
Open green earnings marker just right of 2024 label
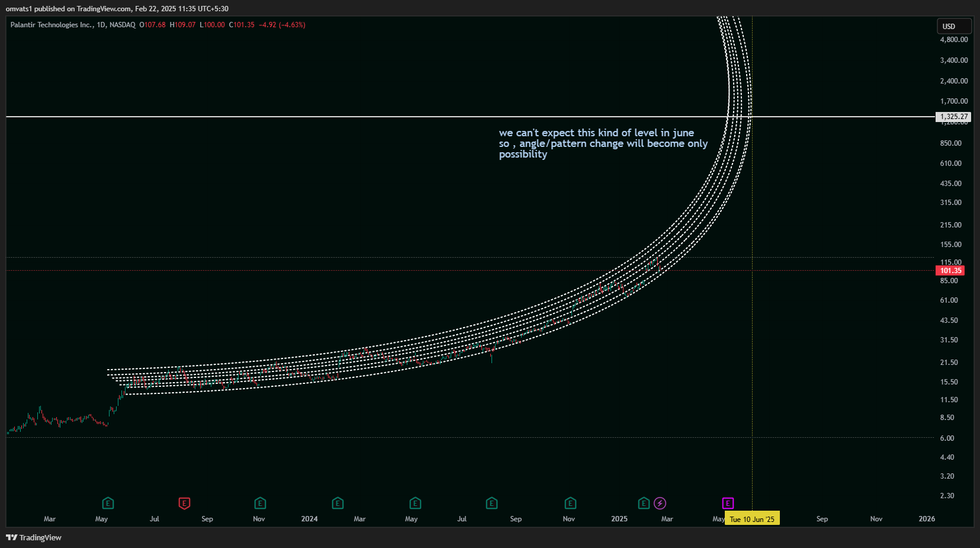click(x=338, y=504)
